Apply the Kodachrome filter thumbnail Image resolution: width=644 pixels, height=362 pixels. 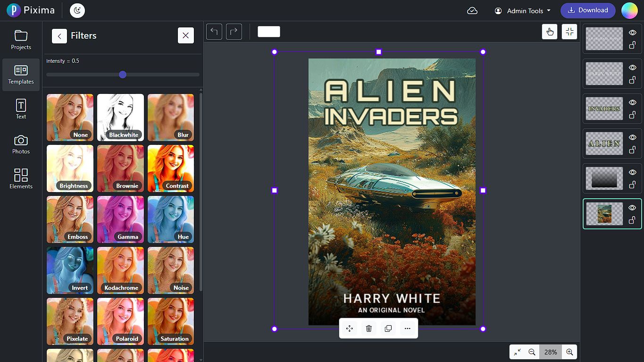pyautogui.click(x=121, y=270)
